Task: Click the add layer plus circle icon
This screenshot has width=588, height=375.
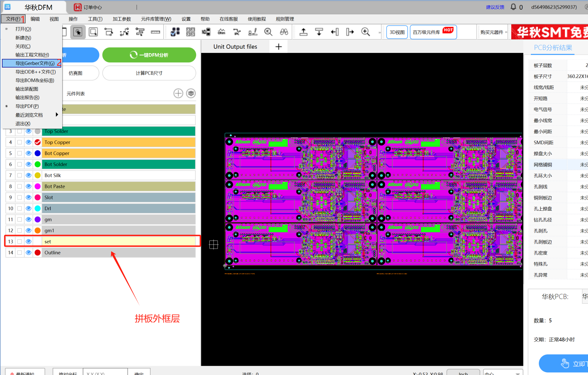Action: [178, 93]
